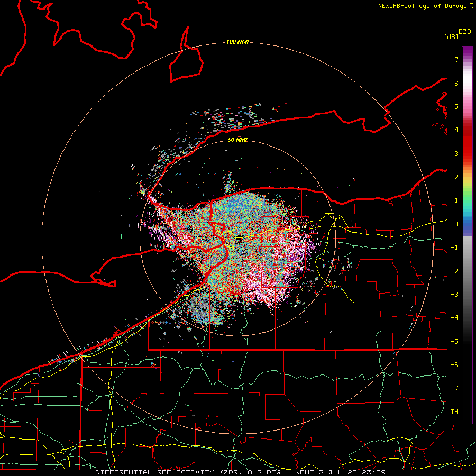
Task: Click the 0.3 DEG elevation text
Action: [264, 472]
